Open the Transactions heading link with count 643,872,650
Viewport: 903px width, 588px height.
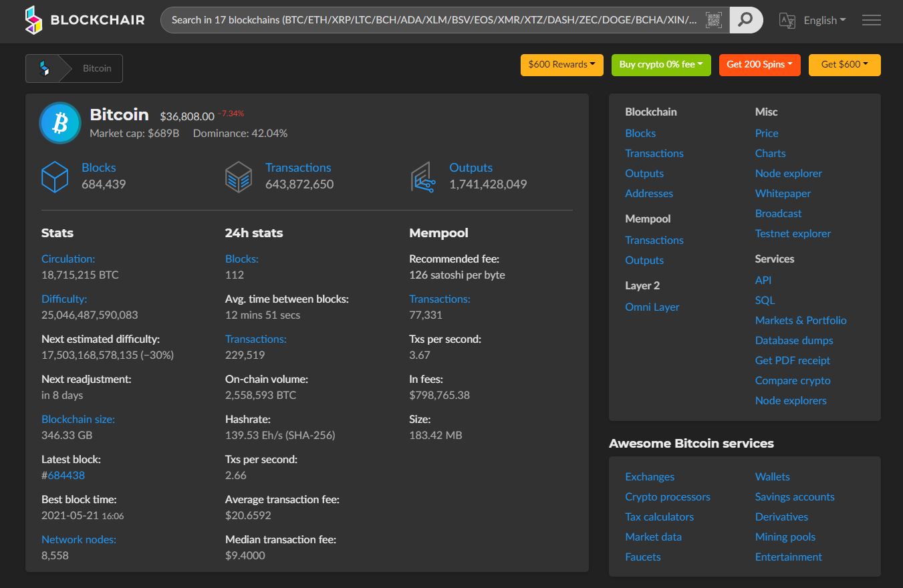point(298,168)
